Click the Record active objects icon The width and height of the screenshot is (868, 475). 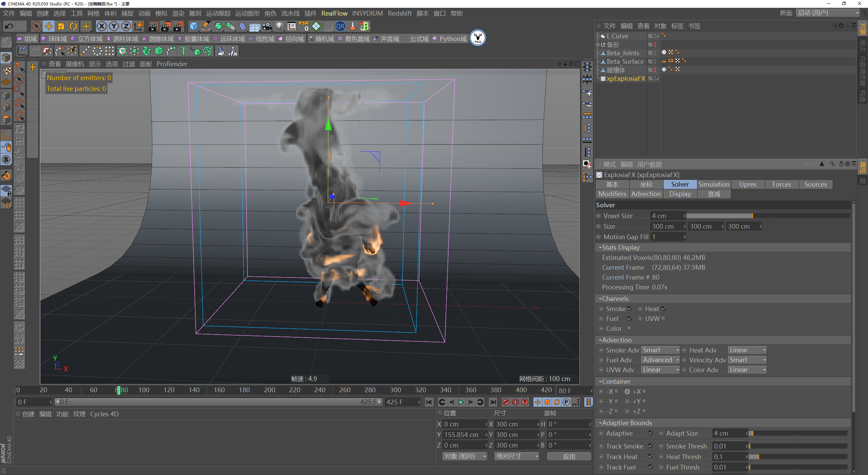point(506,402)
